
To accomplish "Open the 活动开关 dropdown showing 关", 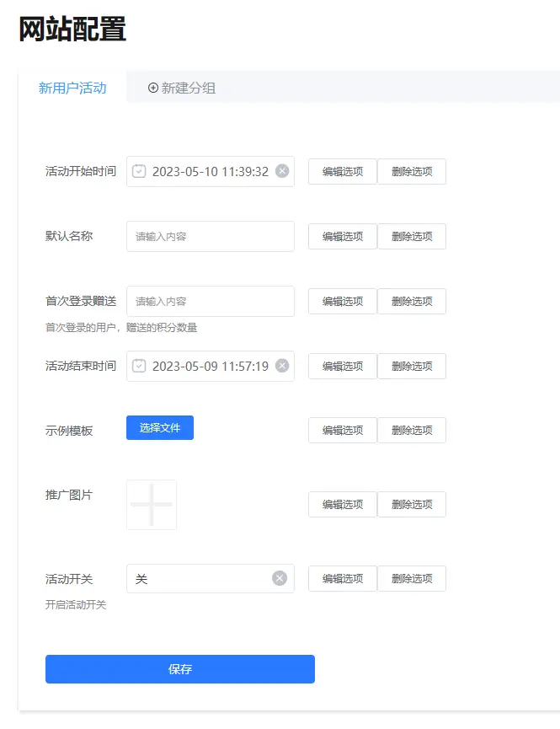I will [202, 579].
